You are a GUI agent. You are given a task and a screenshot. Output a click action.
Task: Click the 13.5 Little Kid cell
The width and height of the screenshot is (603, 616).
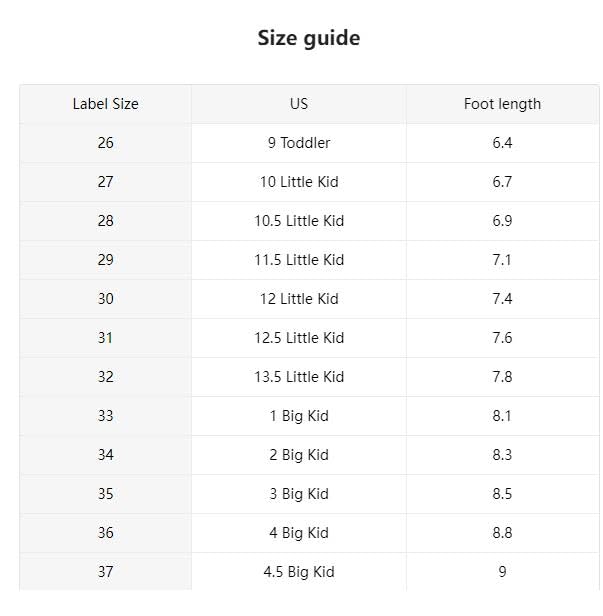click(x=298, y=377)
